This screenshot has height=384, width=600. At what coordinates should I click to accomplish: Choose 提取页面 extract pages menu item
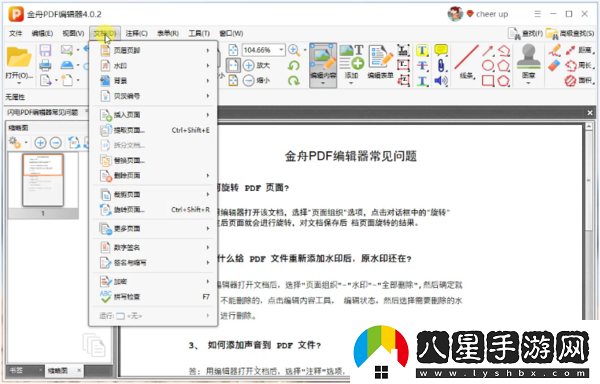coord(153,130)
